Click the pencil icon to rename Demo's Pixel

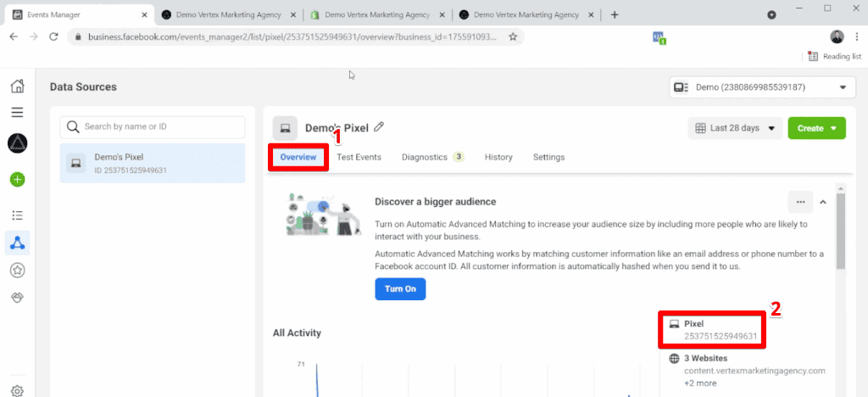pyautogui.click(x=379, y=127)
